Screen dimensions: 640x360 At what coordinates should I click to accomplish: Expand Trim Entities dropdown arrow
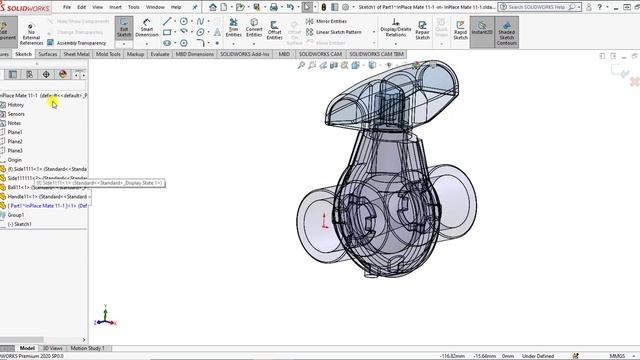tap(233, 44)
